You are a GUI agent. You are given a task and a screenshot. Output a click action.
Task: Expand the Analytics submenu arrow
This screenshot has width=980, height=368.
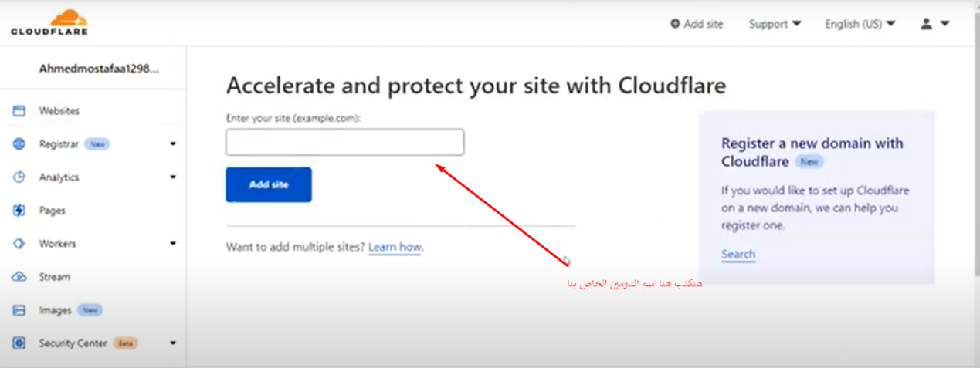(173, 177)
